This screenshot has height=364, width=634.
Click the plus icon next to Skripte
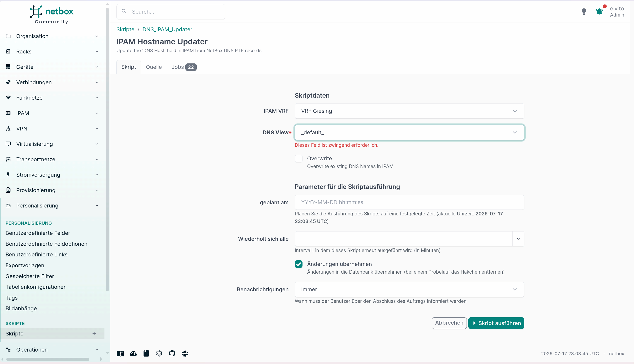tap(94, 333)
